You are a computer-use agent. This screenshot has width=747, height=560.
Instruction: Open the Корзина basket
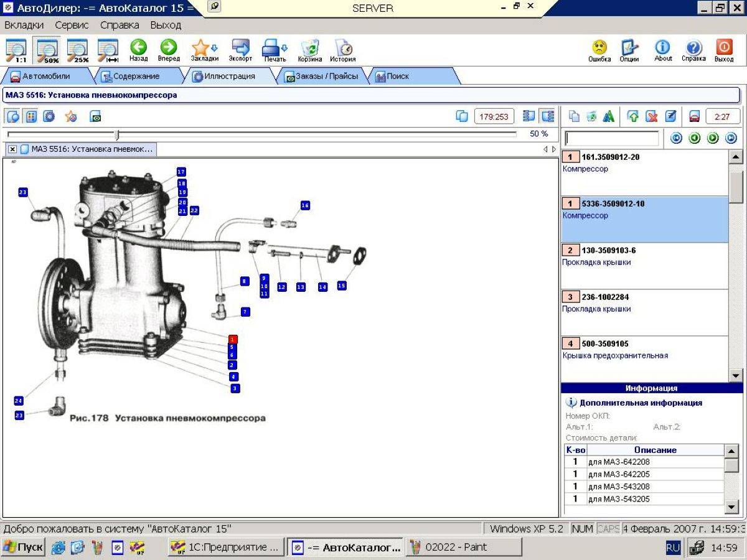310,50
